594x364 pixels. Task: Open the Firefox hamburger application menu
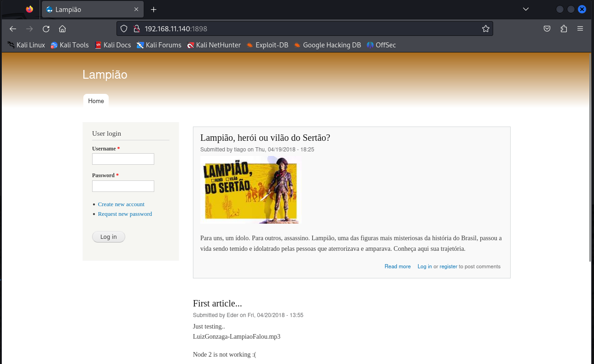tap(580, 29)
